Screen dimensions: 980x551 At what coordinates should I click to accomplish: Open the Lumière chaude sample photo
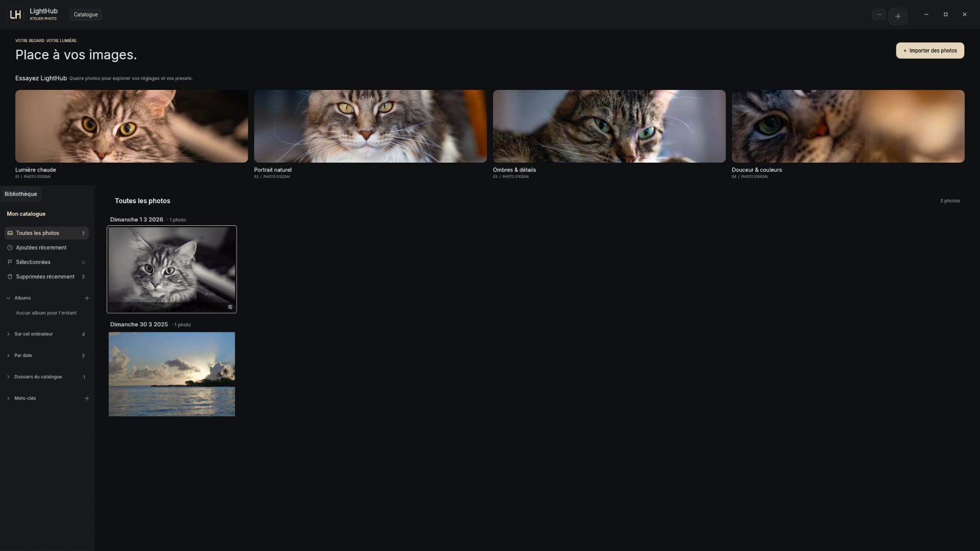coord(132,126)
